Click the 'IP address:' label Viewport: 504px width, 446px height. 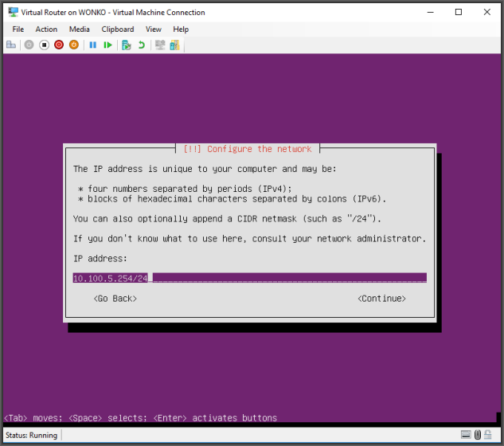pos(100,259)
